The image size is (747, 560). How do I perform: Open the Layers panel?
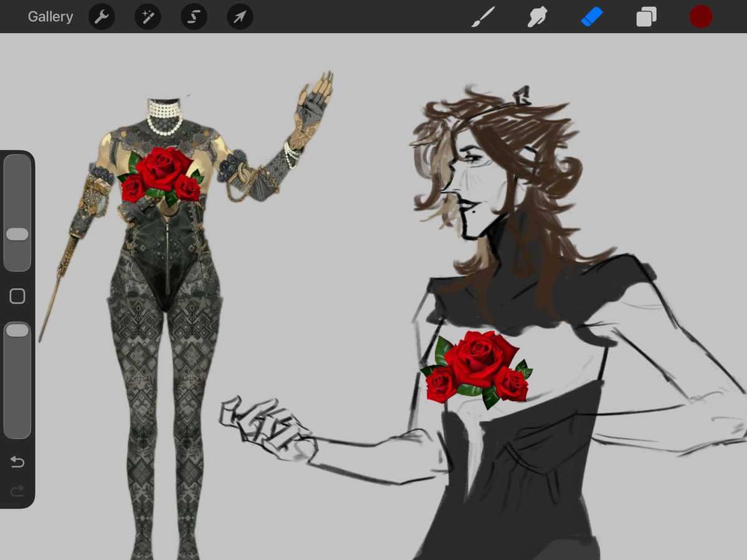(x=646, y=17)
